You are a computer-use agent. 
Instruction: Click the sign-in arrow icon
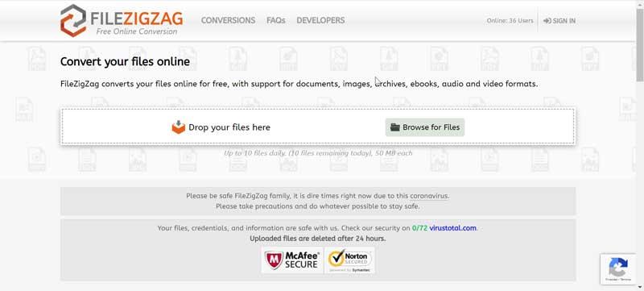tap(547, 21)
